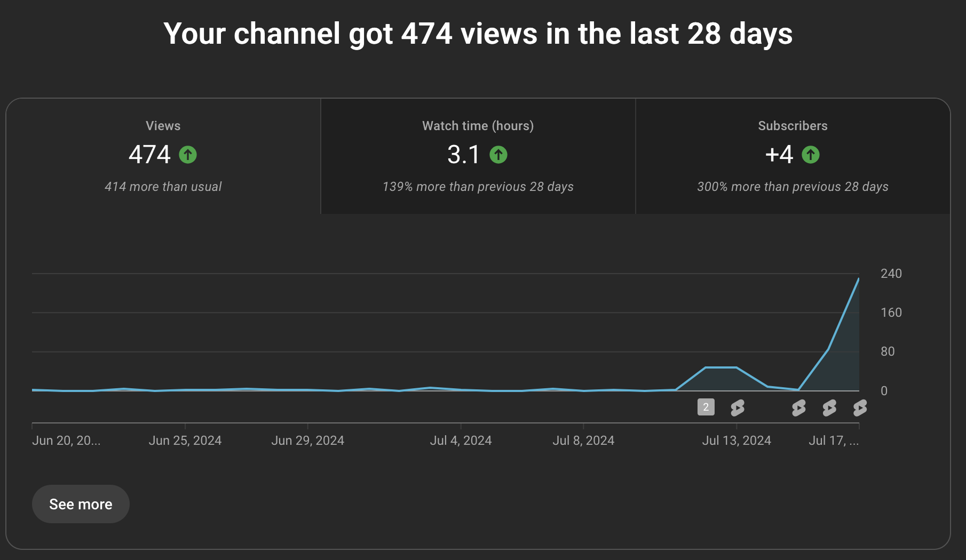This screenshot has width=966, height=560.
Task: Click the +4 subscribers value
Action: click(779, 155)
